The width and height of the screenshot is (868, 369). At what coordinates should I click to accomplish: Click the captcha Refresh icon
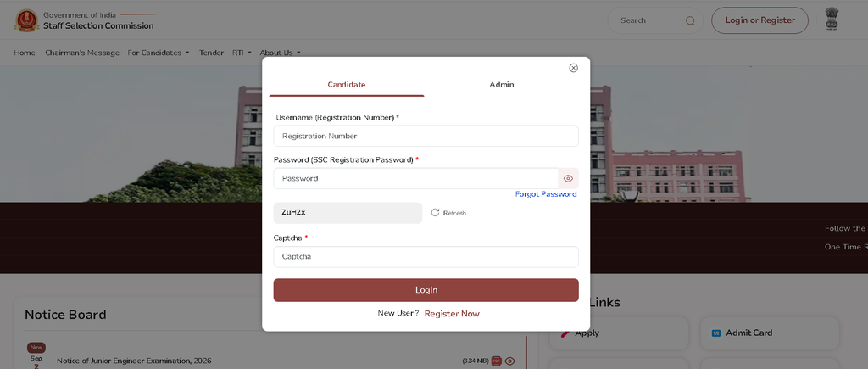[435, 213]
